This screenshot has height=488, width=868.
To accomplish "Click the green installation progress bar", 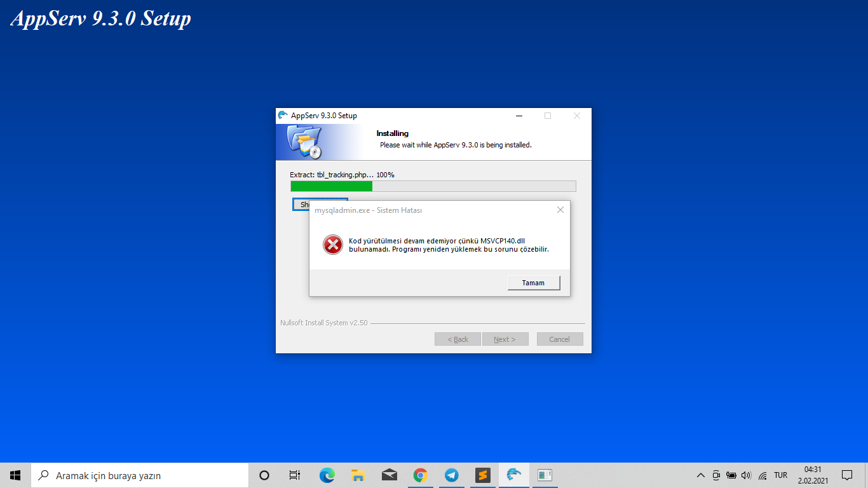I will pos(433,186).
